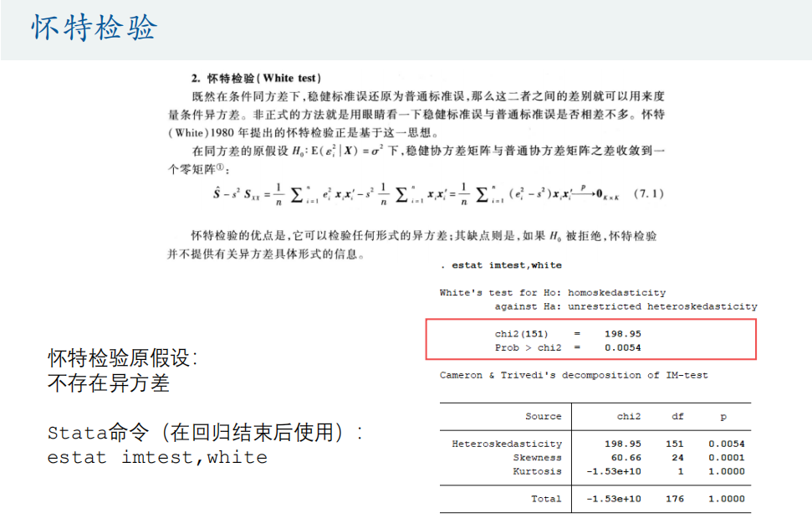
Task: Click the large "estat imtest,white" command at bottom left
Action: (x=157, y=458)
